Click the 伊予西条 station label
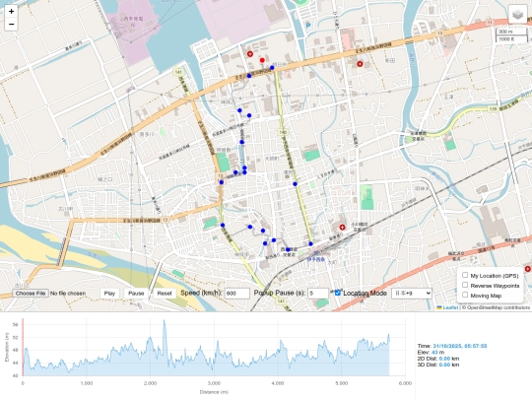This screenshot has width=532, height=399. (x=316, y=259)
